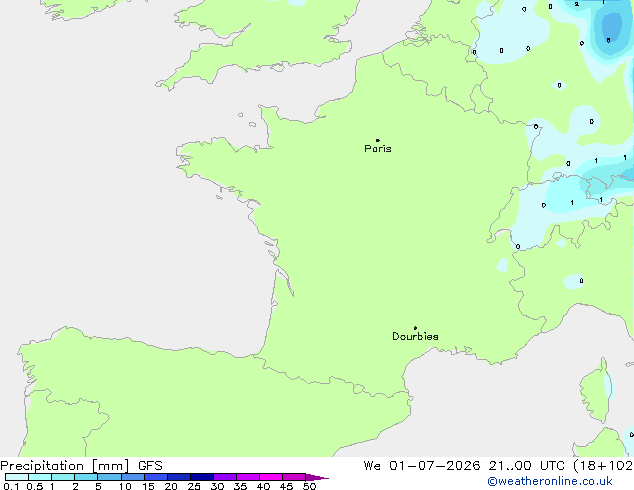Select the 5–10 mm legend swatch
The width and height of the screenshot is (634, 490).
[x=109, y=477]
